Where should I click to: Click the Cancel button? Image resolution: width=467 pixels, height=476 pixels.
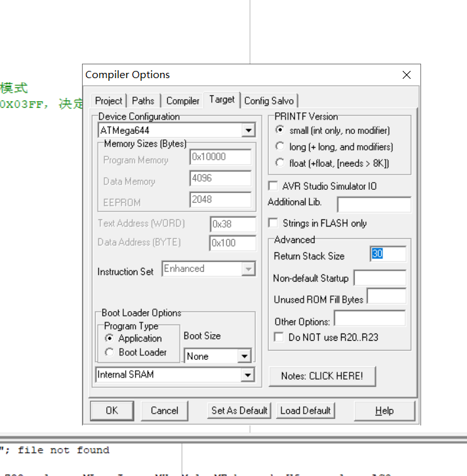pyautogui.click(x=165, y=410)
